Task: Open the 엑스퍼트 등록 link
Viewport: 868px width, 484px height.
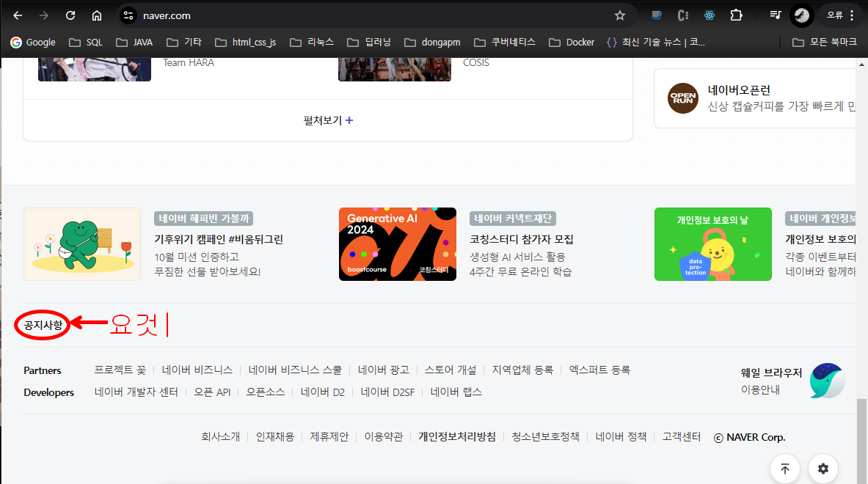Action: pyautogui.click(x=599, y=370)
